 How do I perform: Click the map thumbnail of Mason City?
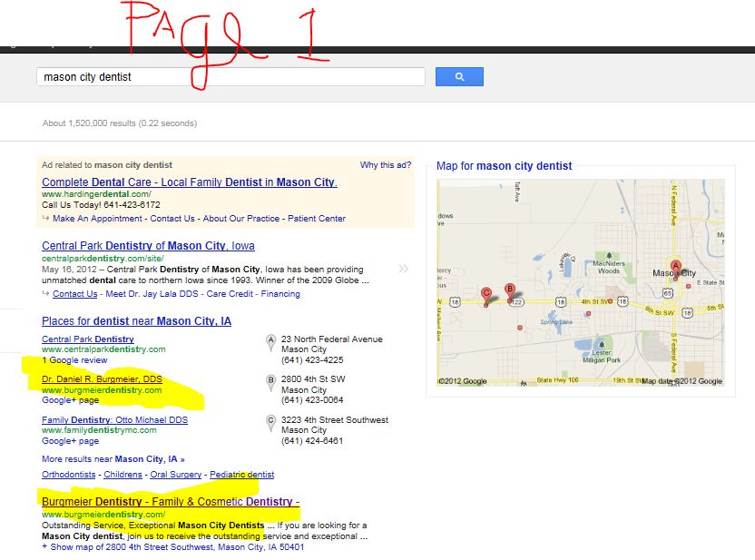click(580, 282)
